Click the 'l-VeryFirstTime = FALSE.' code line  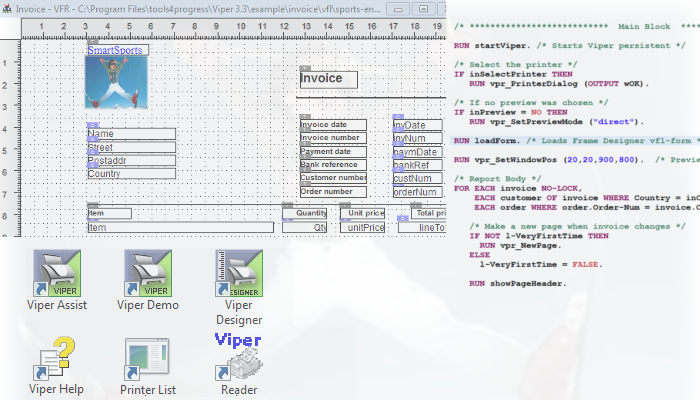[541, 264]
